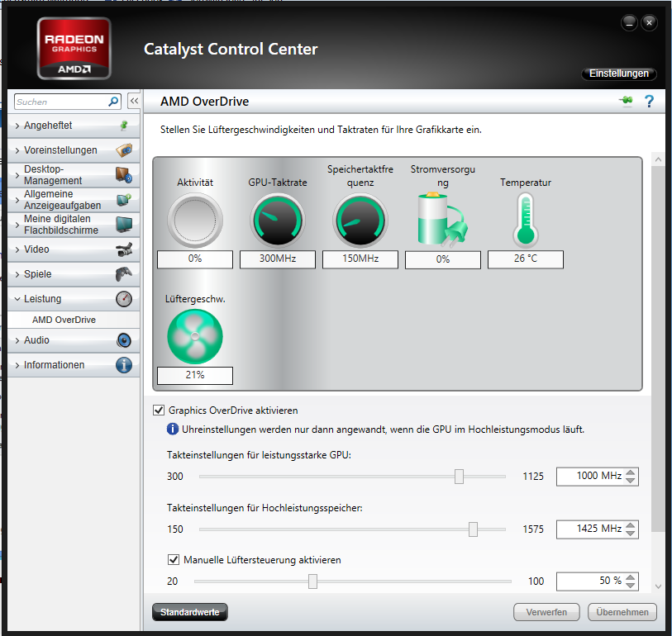
Task: Decrease memory clock with 1425 MHz down arrow
Action: pos(630,534)
